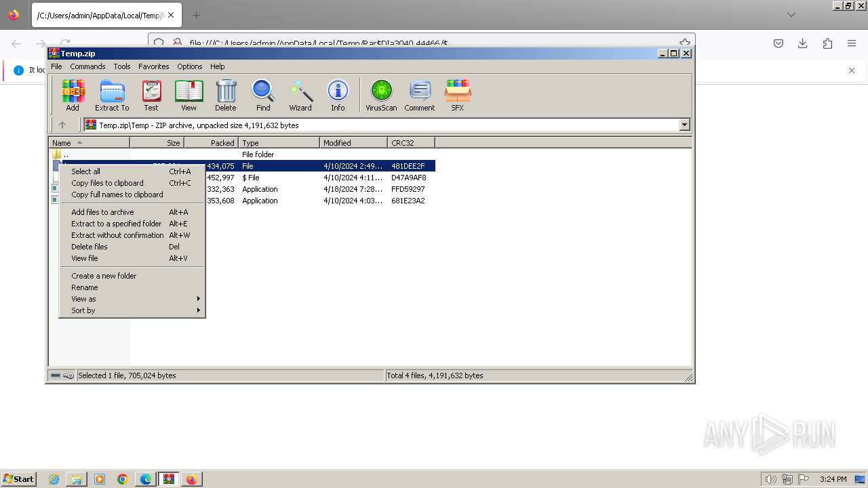Run VirusScan from the toolbar
868x488 pixels.
pyautogui.click(x=381, y=95)
